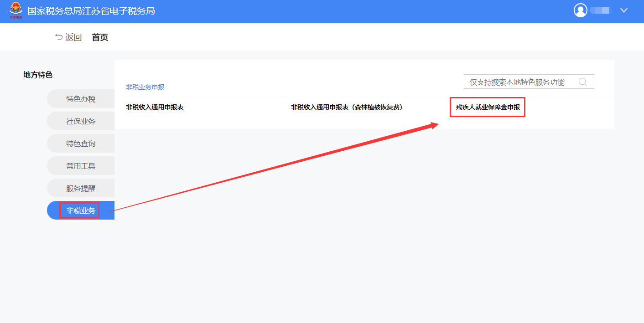
Task: Open the 社保业务 sidebar item
Action: [x=81, y=121]
